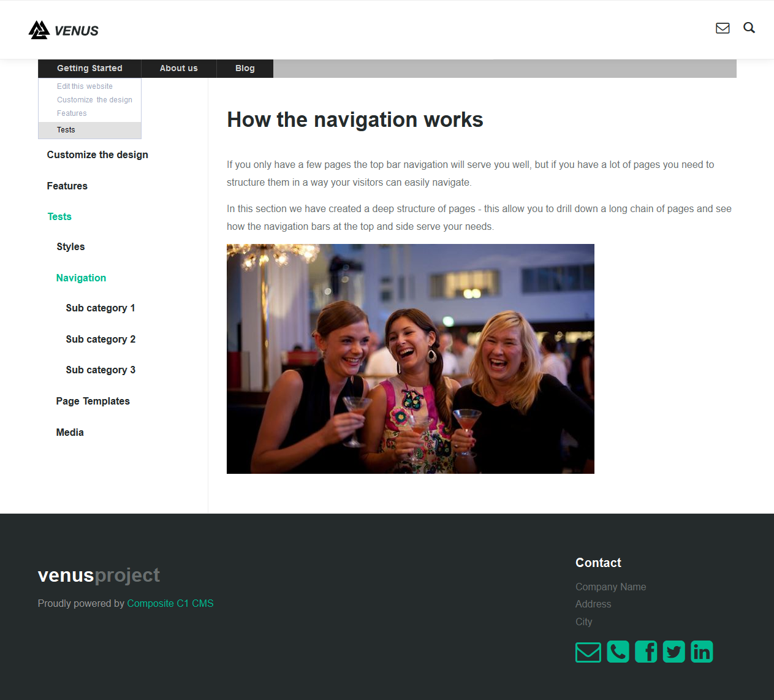Image resolution: width=774 pixels, height=700 pixels.
Task: Select 'Edit this website' in the dropdown
Action: [85, 86]
